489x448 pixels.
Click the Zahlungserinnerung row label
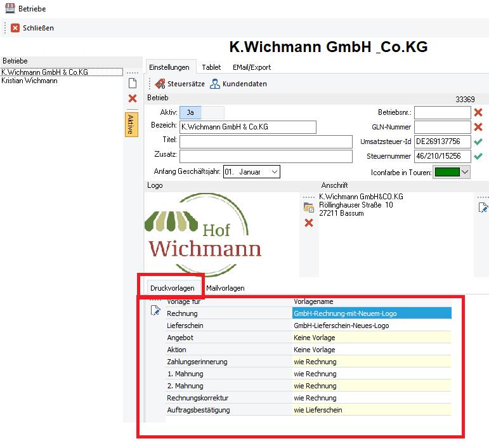click(197, 362)
